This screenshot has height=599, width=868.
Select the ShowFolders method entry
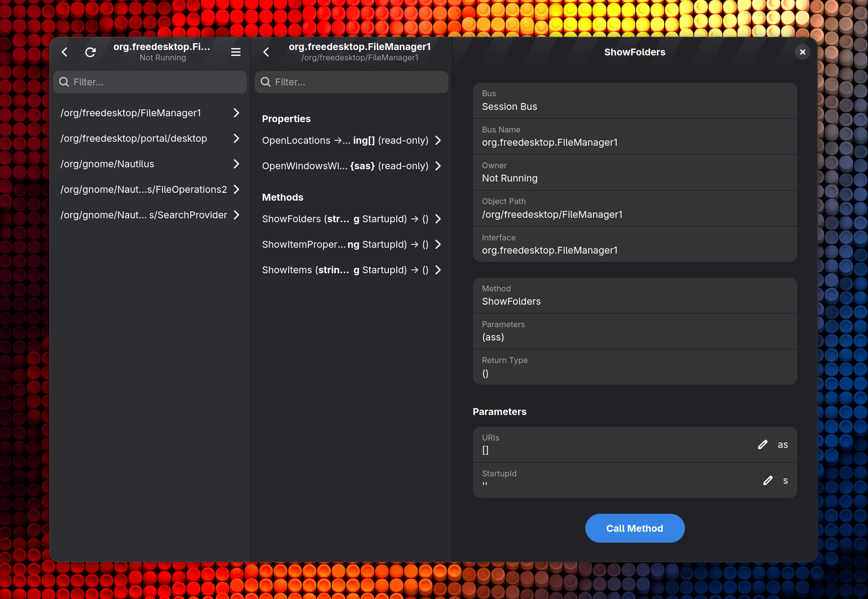(351, 219)
